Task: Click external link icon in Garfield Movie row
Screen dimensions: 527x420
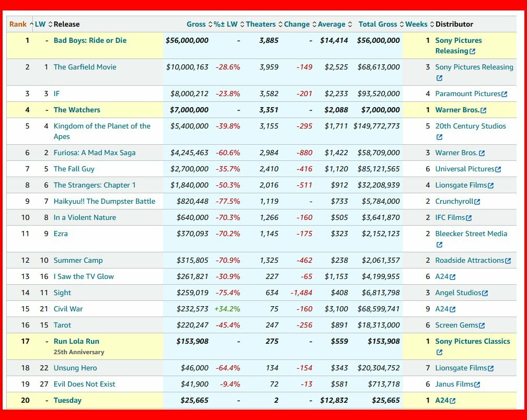Action: (439, 78)
